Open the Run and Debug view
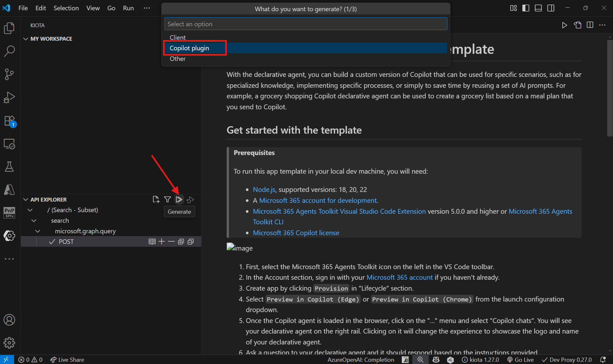The height and width of the screenshot is (364, 613). 9,97
